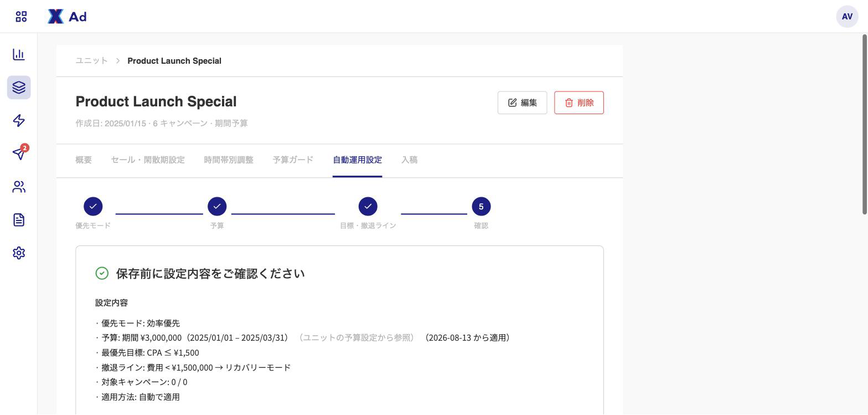Open the AV user avatar menu

[847, 17]
